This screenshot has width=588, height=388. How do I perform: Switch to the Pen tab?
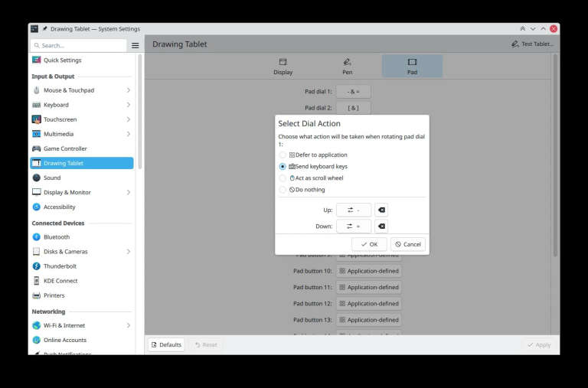pyautogui.click(x=347, y=66)
